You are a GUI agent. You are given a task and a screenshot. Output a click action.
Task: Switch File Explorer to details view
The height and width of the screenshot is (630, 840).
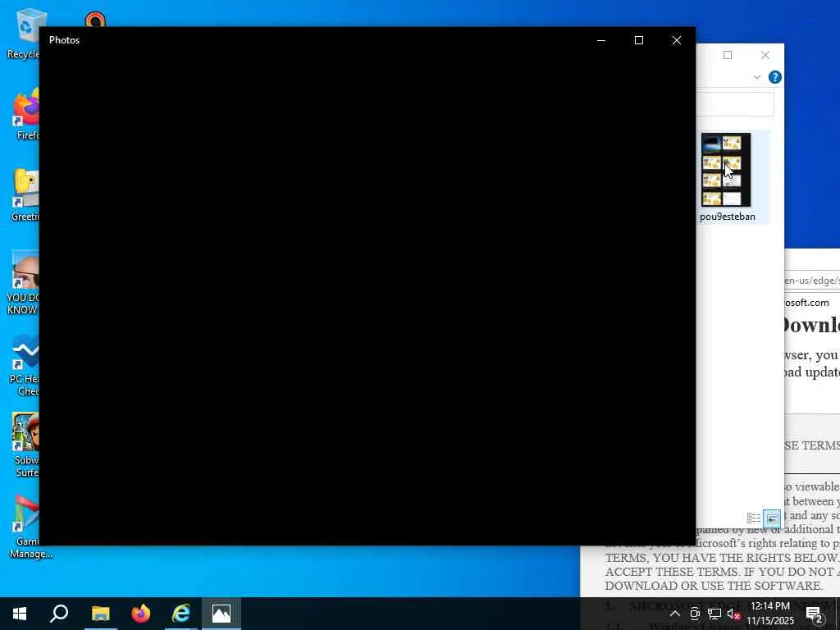coord(754,518)
